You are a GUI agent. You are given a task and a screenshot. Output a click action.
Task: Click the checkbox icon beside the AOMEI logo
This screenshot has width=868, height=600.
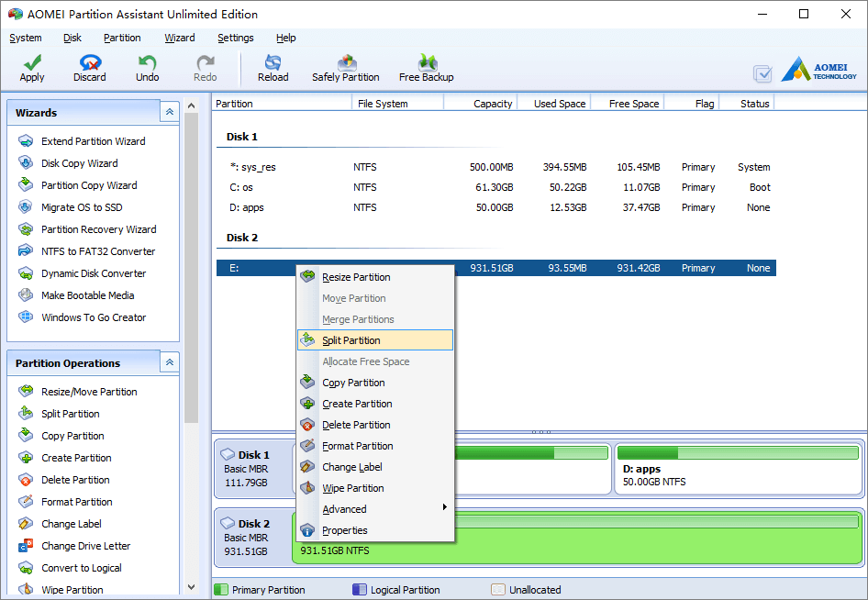[762, 73]
